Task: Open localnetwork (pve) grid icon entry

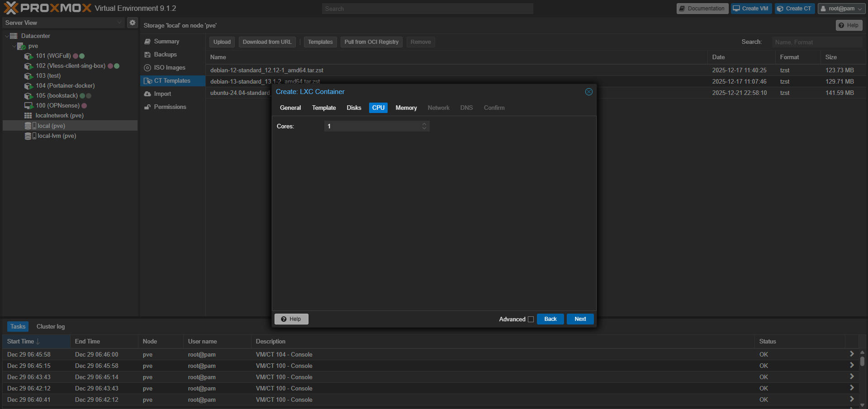Action: [28, 116]
